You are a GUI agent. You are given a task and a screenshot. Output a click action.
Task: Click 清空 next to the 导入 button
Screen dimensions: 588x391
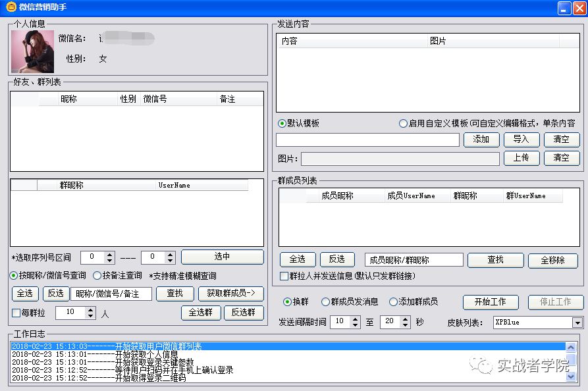pyautogui.click(x=562, y=140)
